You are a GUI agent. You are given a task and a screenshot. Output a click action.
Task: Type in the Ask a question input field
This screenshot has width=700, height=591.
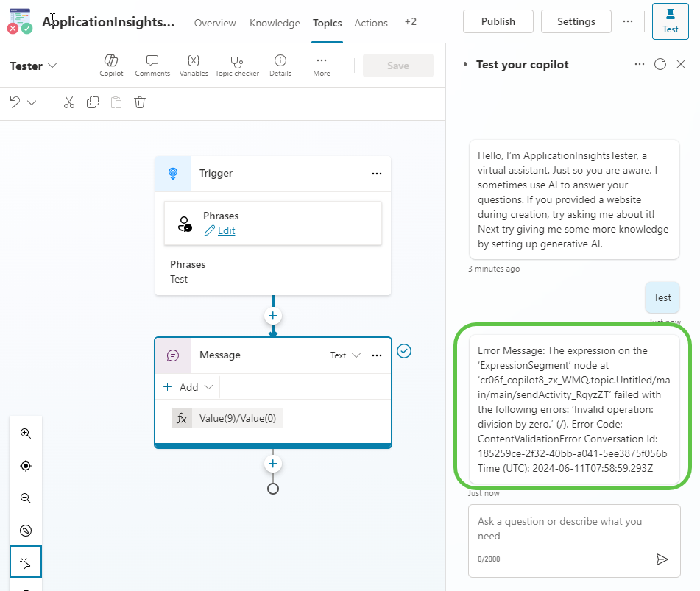tap(574, 528)
